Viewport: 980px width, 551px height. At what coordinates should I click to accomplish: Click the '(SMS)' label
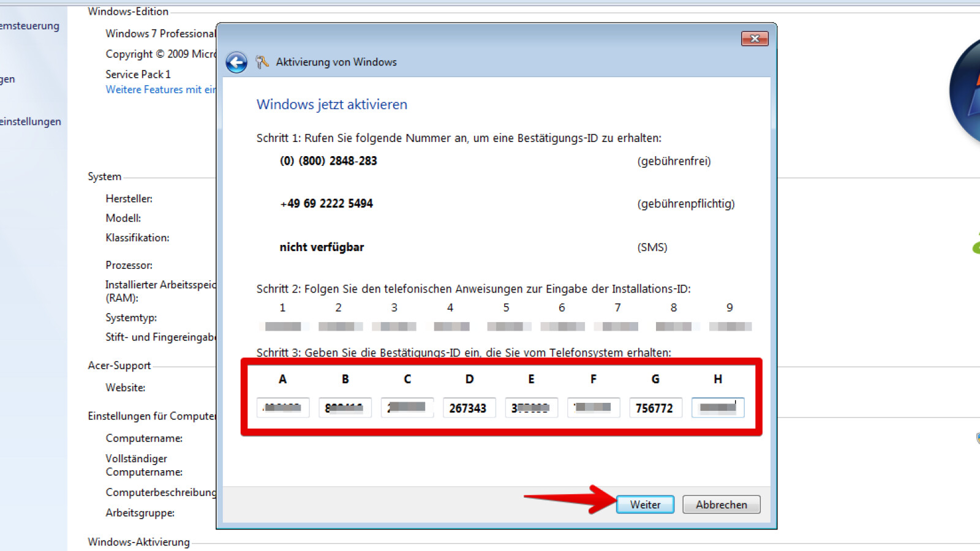click(652, 247)
